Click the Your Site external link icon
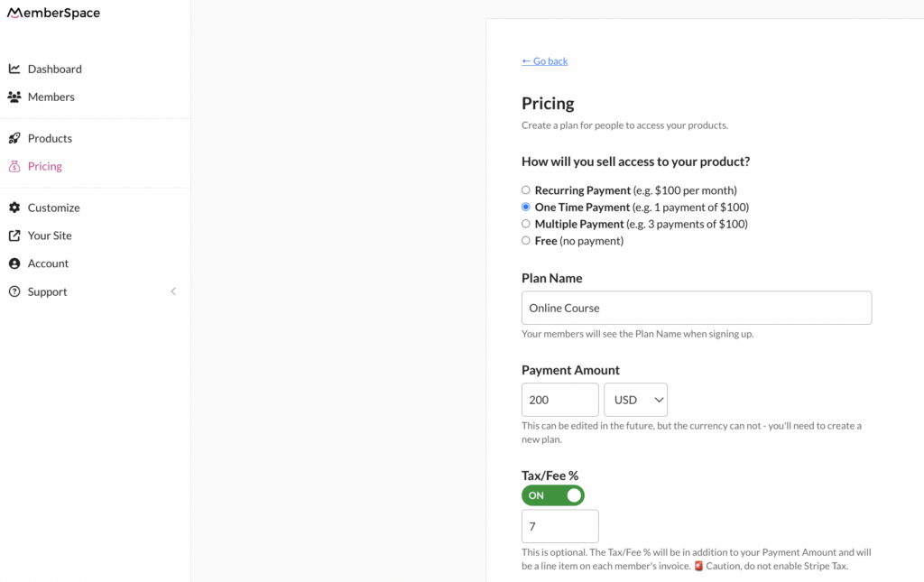Screen dimensions: 924x582 tap(14, 236)
